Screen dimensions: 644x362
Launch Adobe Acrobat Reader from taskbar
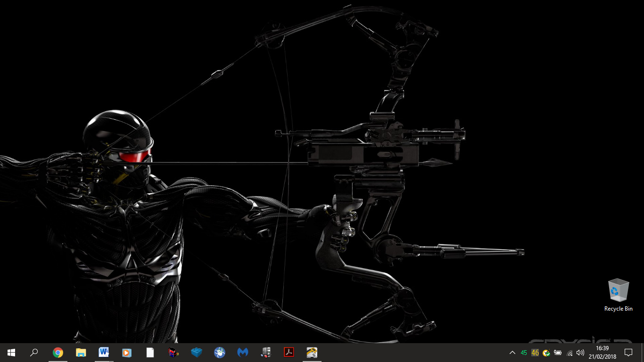[289, 353]
